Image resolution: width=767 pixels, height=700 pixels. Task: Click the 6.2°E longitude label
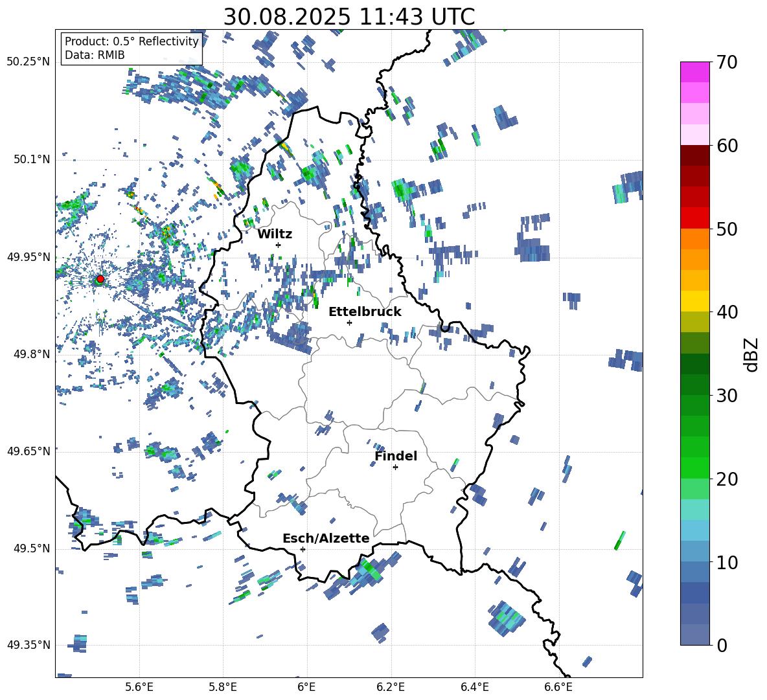pos(391,687)
